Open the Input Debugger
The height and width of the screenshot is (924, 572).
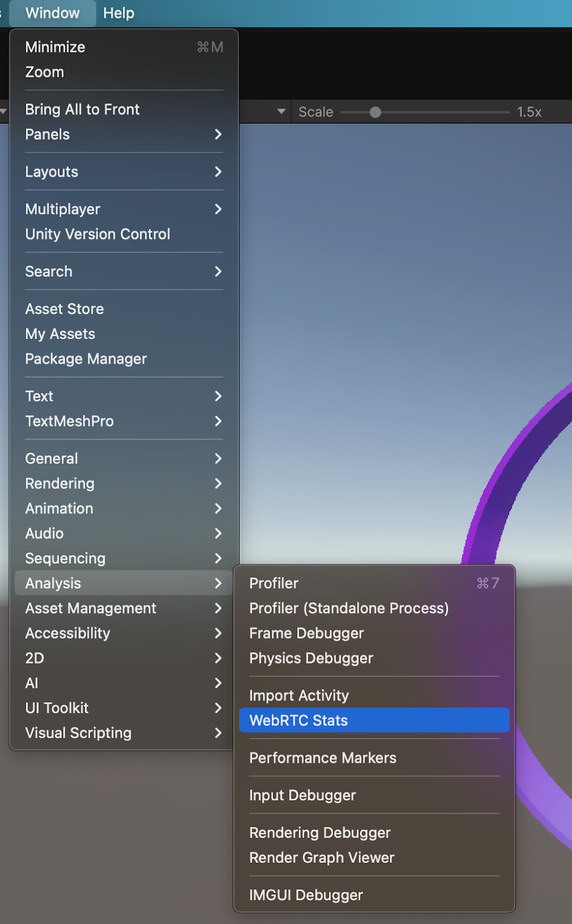[x=374, y=795]
